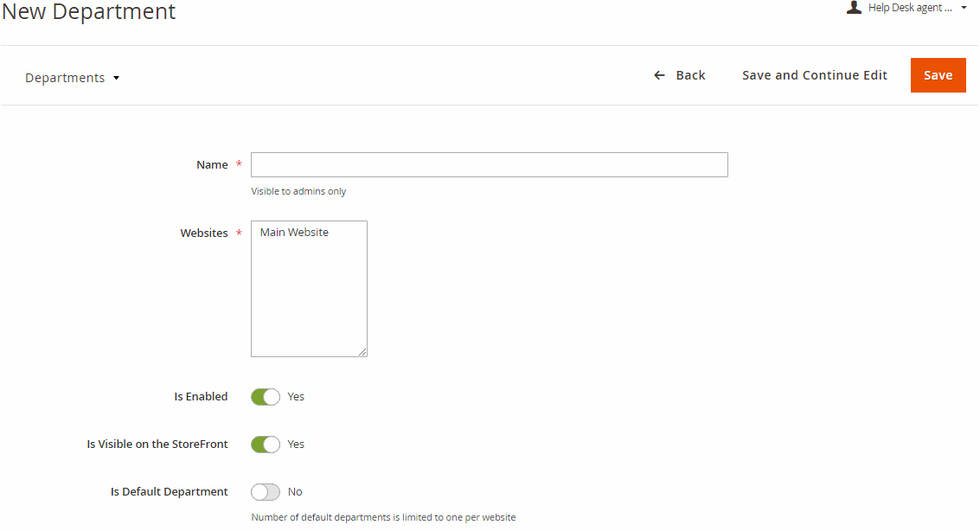980x531 pixels.
Task: Toggle Is Visible on the StoreFront switch
Action: pos(266,445)
